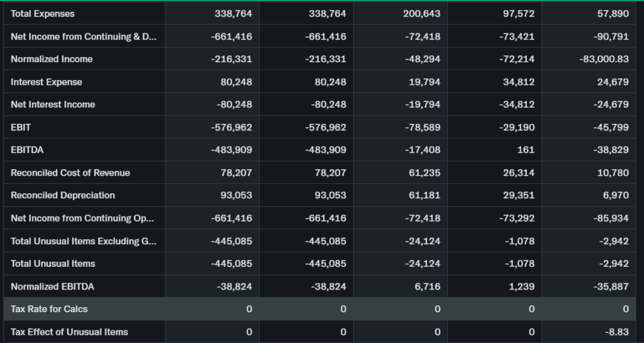Click the Tax Effect of Unusual Items label
The height and width of the screenshot is (343, 644).
[69, 332]
